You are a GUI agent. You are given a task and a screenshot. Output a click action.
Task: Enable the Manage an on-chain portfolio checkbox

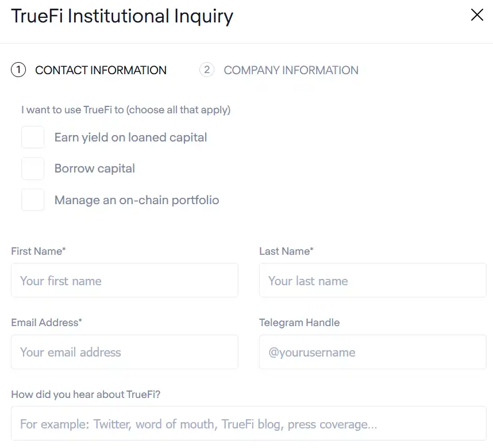(33, 200)
